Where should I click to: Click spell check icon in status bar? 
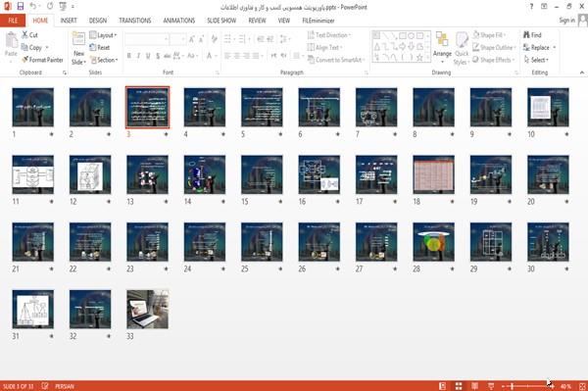click(45, 386)
